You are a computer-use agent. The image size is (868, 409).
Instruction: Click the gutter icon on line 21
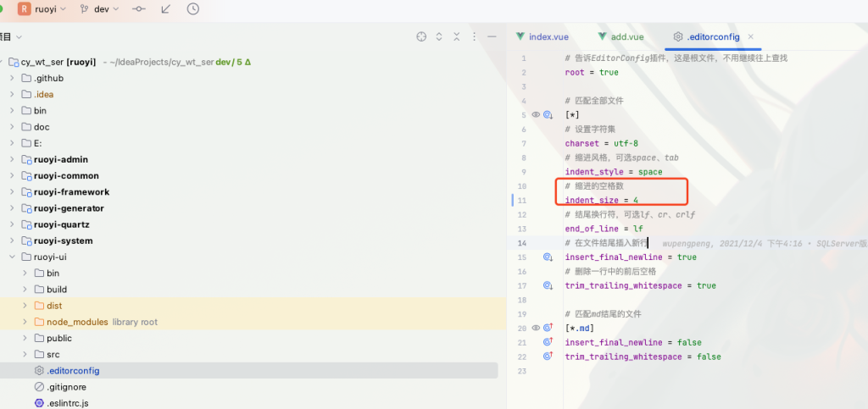tap(548, 342)
